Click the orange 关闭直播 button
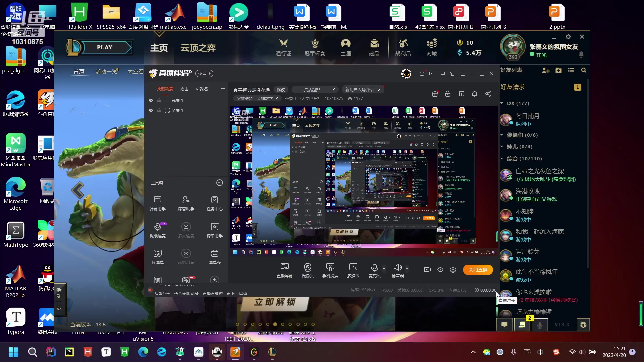This screenshot has height=362, width=644. (x=478, y=270)
